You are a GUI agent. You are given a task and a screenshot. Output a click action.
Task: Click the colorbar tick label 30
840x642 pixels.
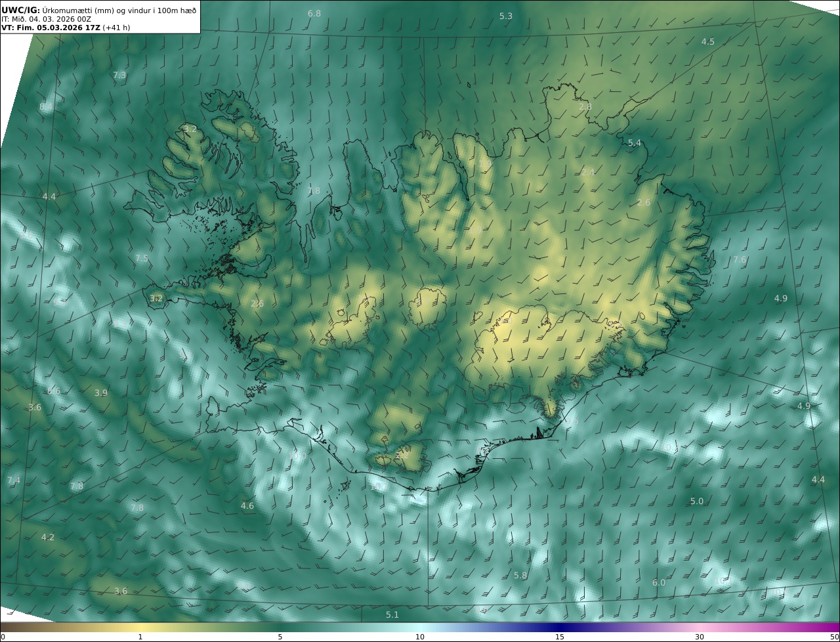tap(700, 637)
